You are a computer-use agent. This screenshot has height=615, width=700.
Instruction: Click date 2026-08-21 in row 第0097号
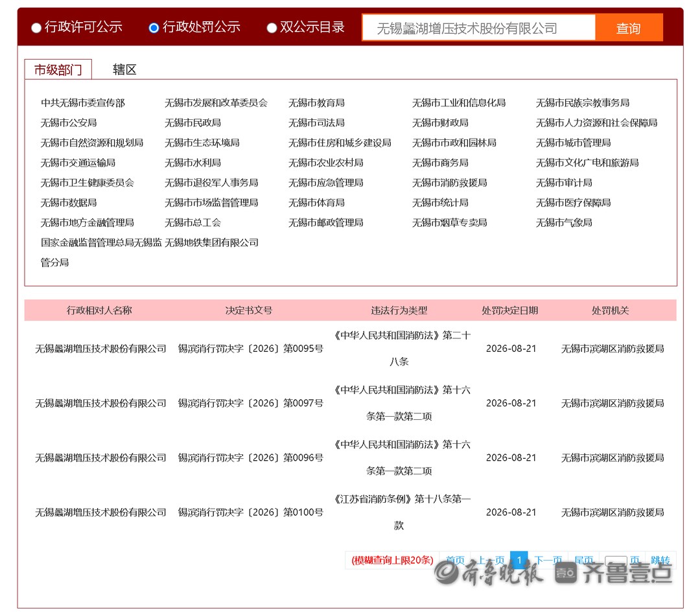511,404
